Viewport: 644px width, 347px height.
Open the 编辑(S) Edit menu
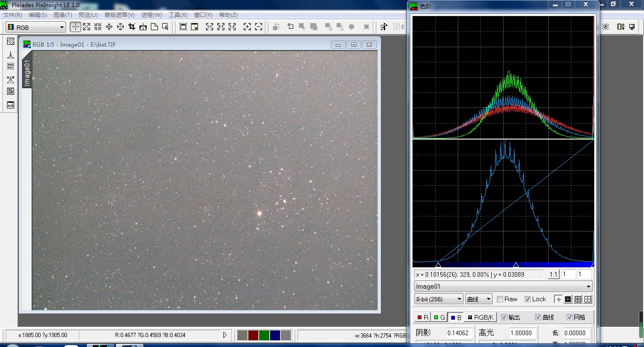(38, 15)
